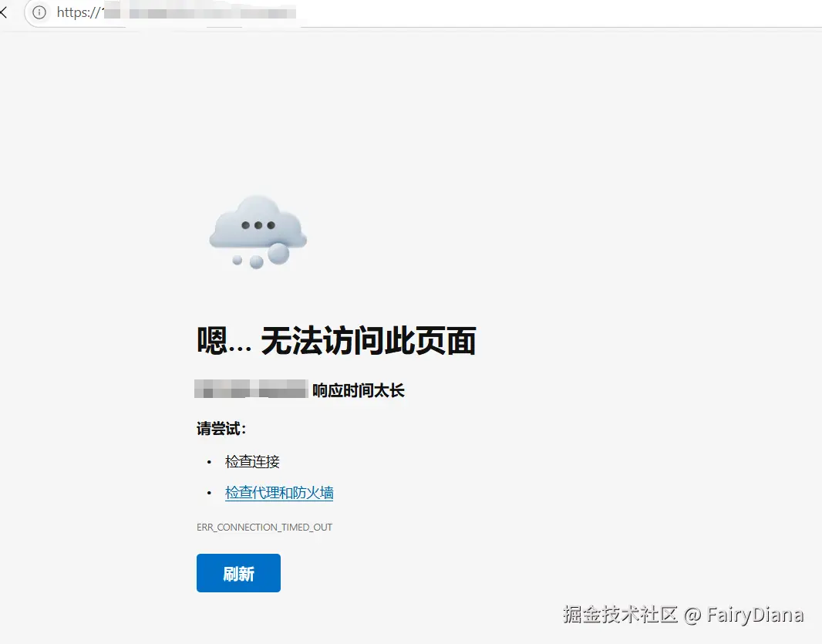Click the blue 刷新 button

[x=238, y=573]
